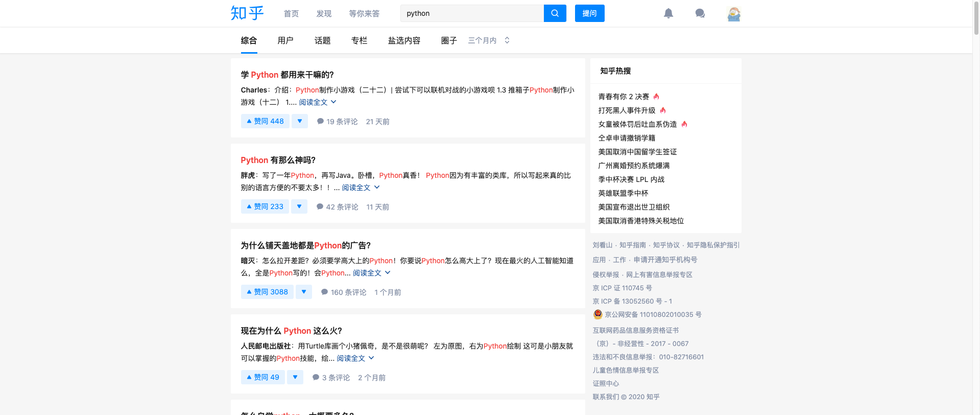Downvote the answer with 赞同 49

click(x=295, y=377)
